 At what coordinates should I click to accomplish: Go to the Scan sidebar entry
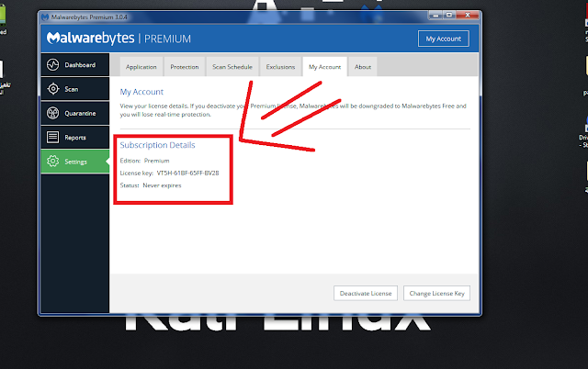tap(75, 89)
